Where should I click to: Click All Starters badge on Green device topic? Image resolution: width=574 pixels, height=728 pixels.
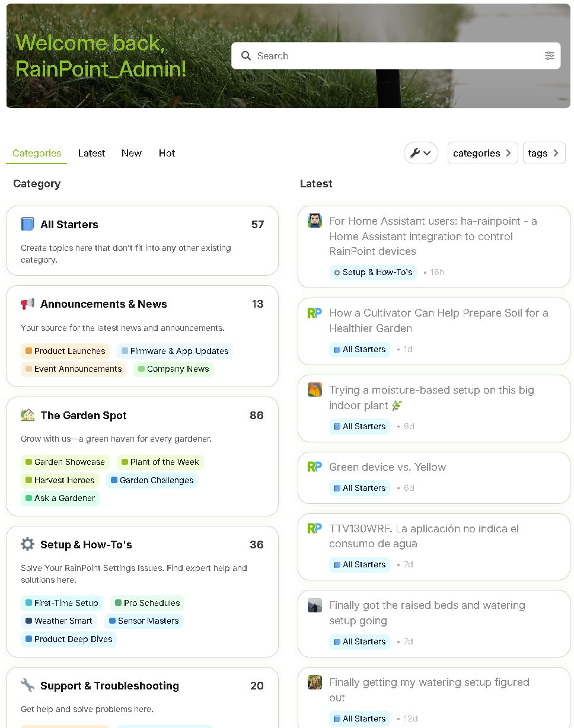coord(359,488)
